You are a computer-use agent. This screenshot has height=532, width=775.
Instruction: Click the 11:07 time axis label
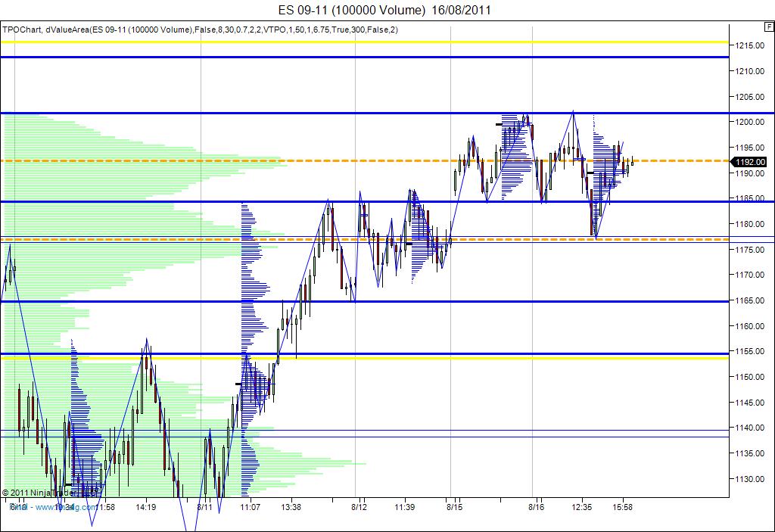250,507
